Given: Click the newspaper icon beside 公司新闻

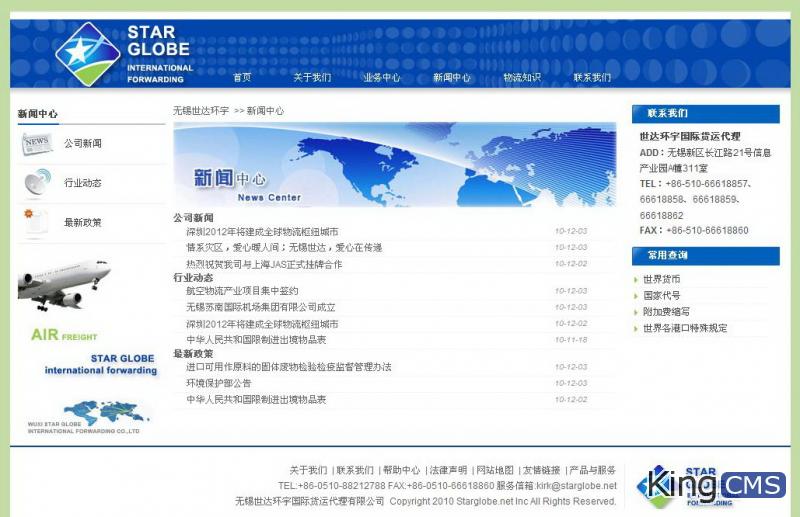Looking at the screenshot, I should pyautogui.click(x=37, y=143).
